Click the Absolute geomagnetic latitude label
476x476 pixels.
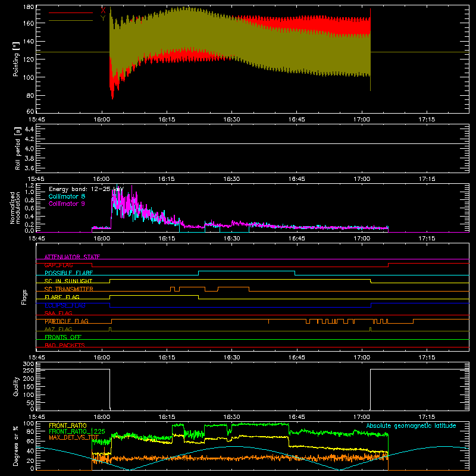point(411,425)
